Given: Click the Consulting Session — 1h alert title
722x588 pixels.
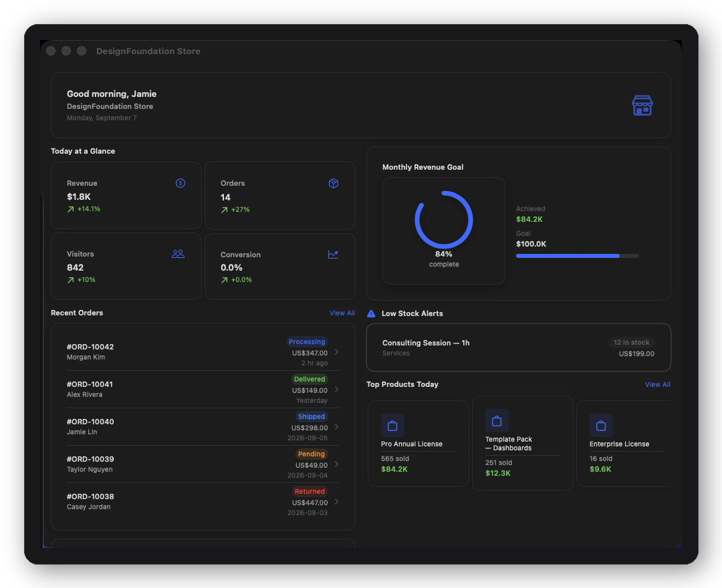Looking at the screenshot, I should point(426,343).
